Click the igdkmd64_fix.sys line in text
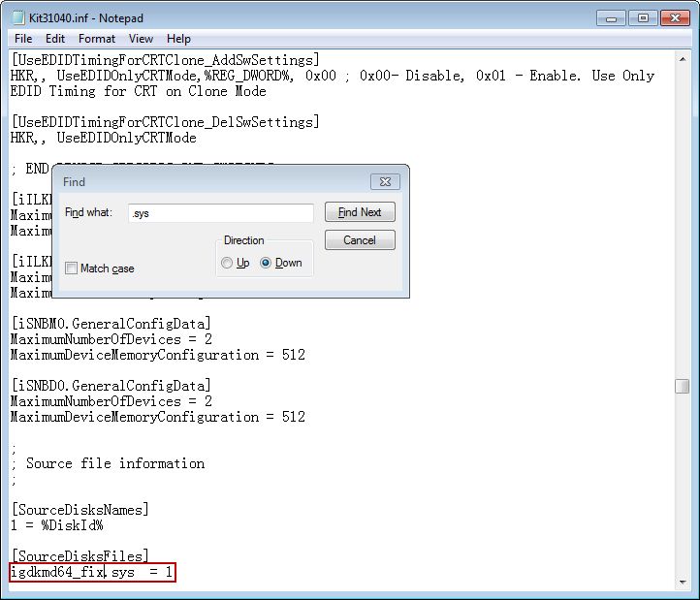 point(93,573)
